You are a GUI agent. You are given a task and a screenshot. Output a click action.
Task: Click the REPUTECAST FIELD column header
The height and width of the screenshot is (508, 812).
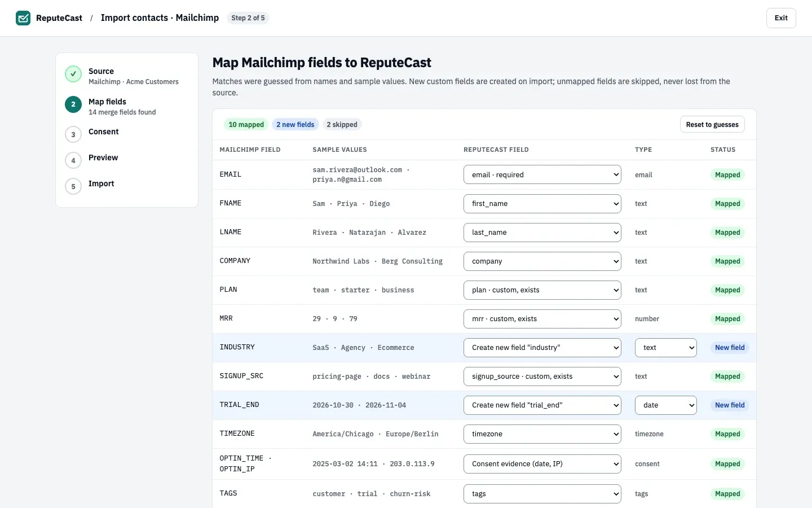click(x=496, y=150)
